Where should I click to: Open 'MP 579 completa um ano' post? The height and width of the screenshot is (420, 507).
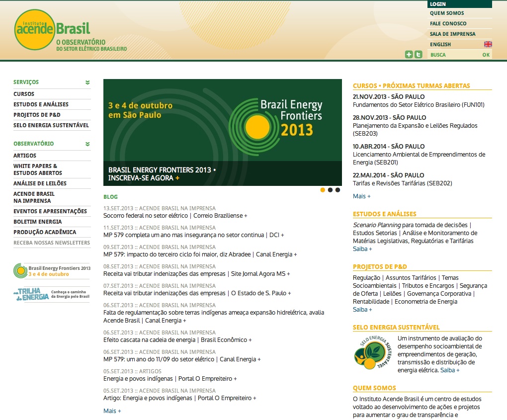point(194,235)
